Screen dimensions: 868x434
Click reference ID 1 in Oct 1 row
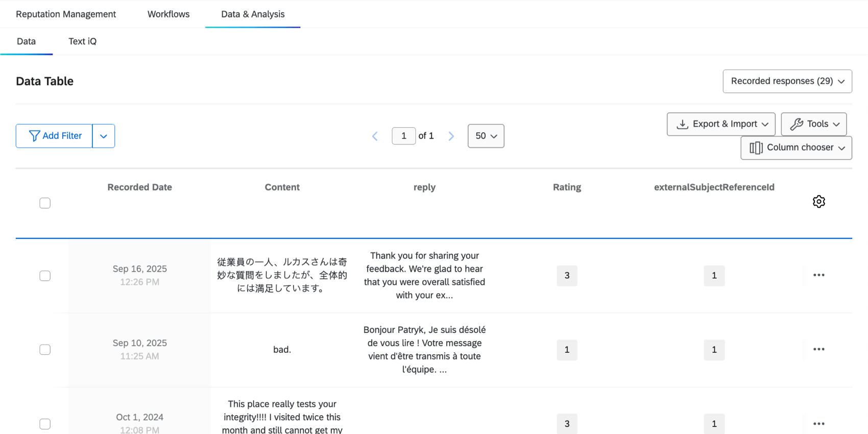tap(714, 424)
